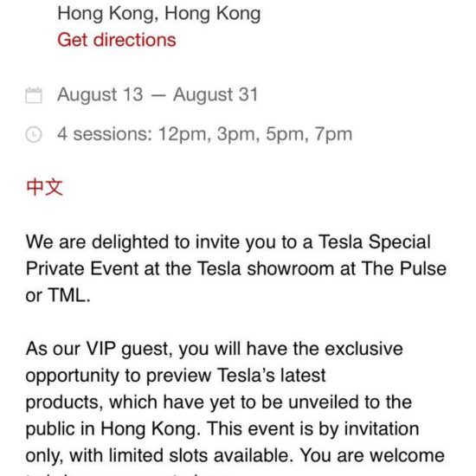Image resolution: width=476 pixels, height=476 pixels.
Task: Click the words 'The Pulse' in the invitation
Action: point(404,268)
